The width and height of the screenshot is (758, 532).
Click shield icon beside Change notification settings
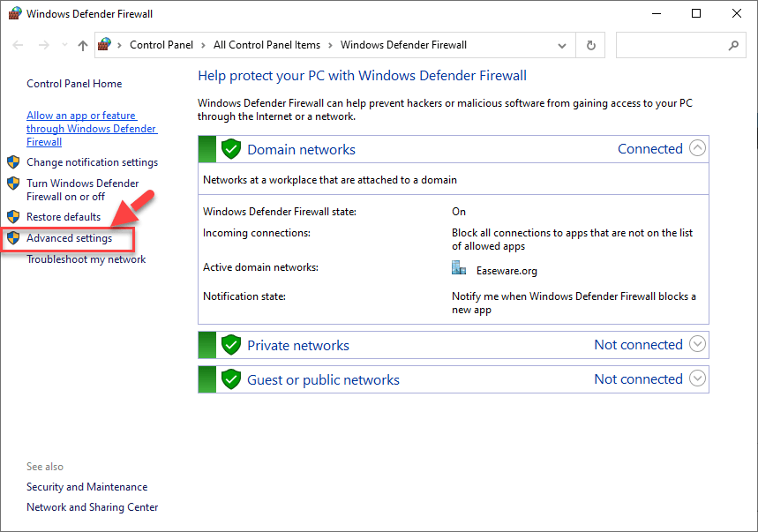(13, 161)
